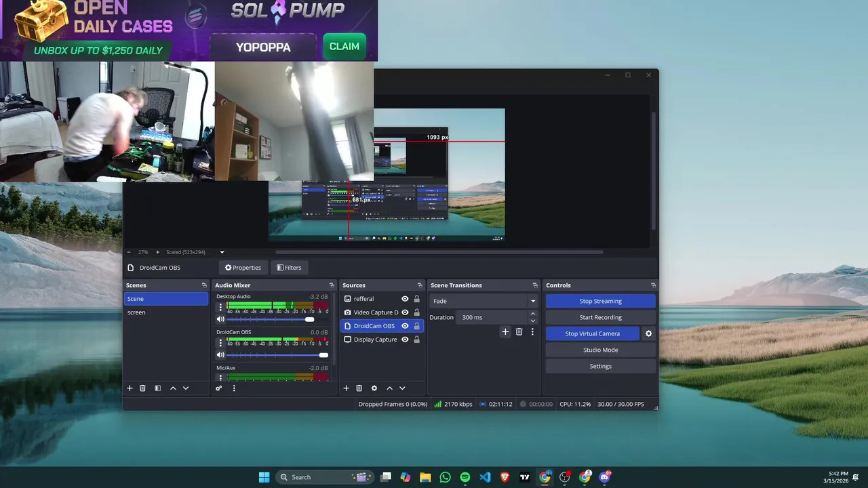Add a new scene with plus icon
Screen dimensions: 868x488
pos(130,388)
